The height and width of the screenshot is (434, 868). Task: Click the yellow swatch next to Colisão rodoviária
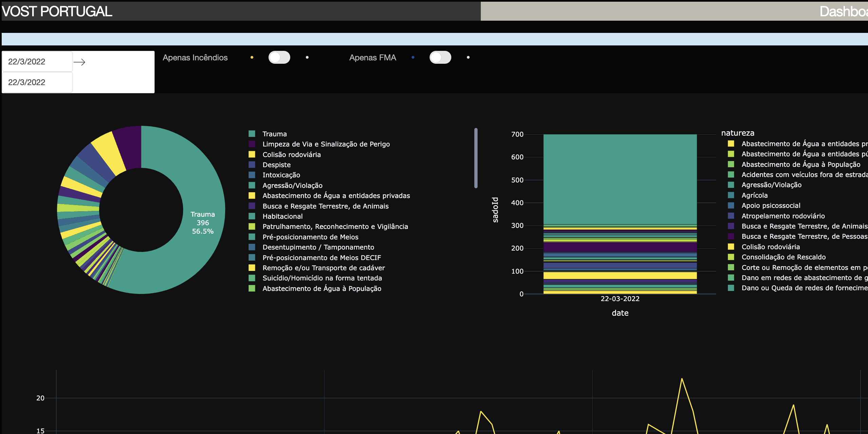[x=252, y=154]
